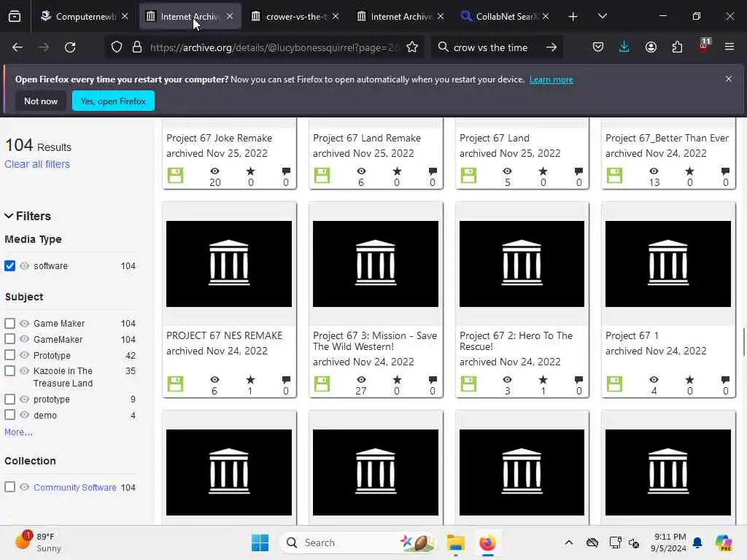Check the Community Software collection filter

(x=10, y=487)
